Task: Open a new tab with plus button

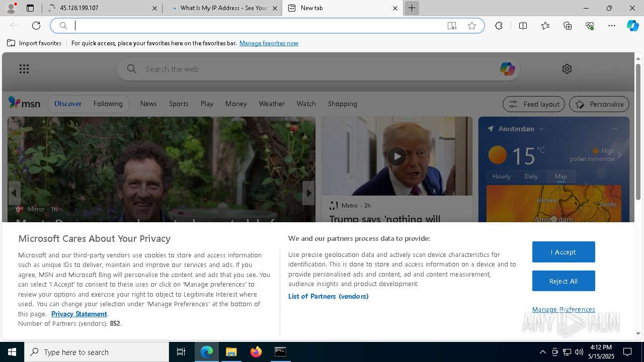Action: 412,8
